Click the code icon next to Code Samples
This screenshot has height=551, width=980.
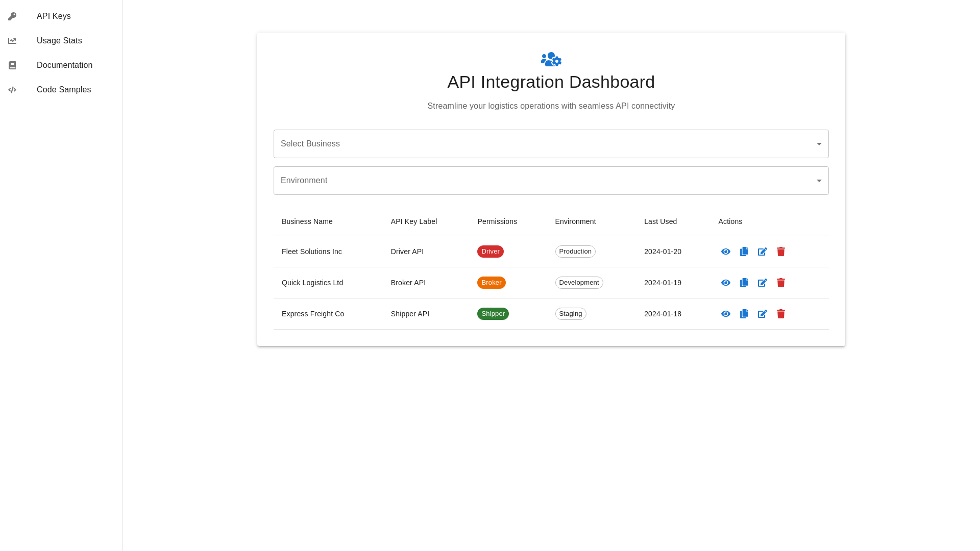point(12,89)
